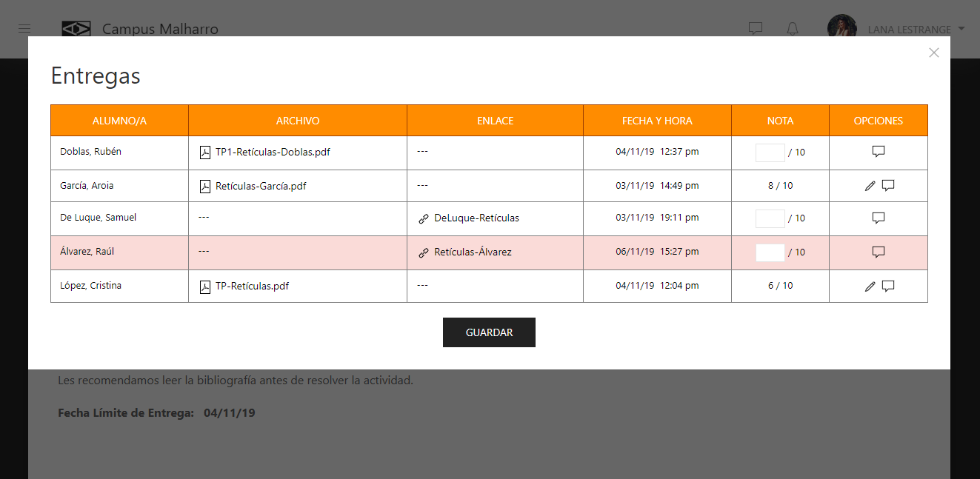Screen dimensions: 980x479
Task: Open messages chat icon in header
Action: click(756, 29)
